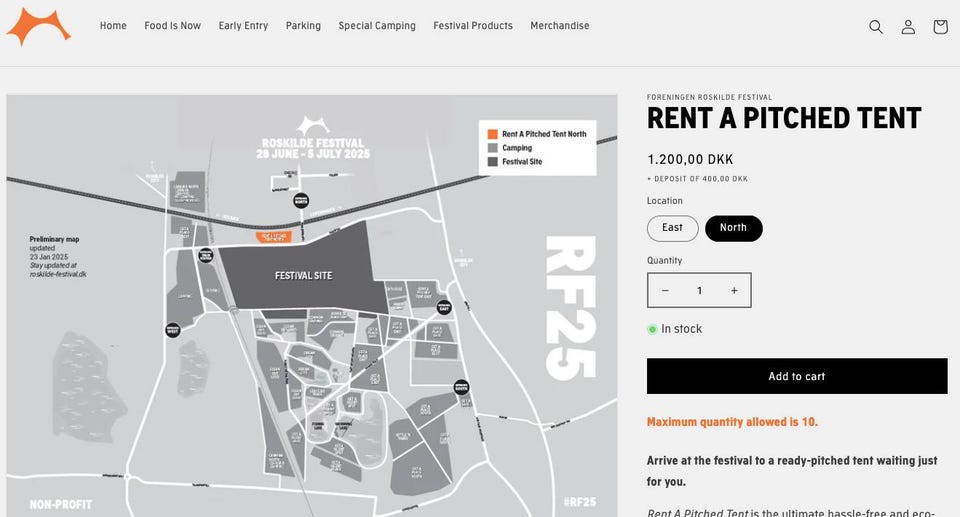This screenshot has height=517, width=960.
Task: Open the shopping cart icon
Action: (940, 26)
